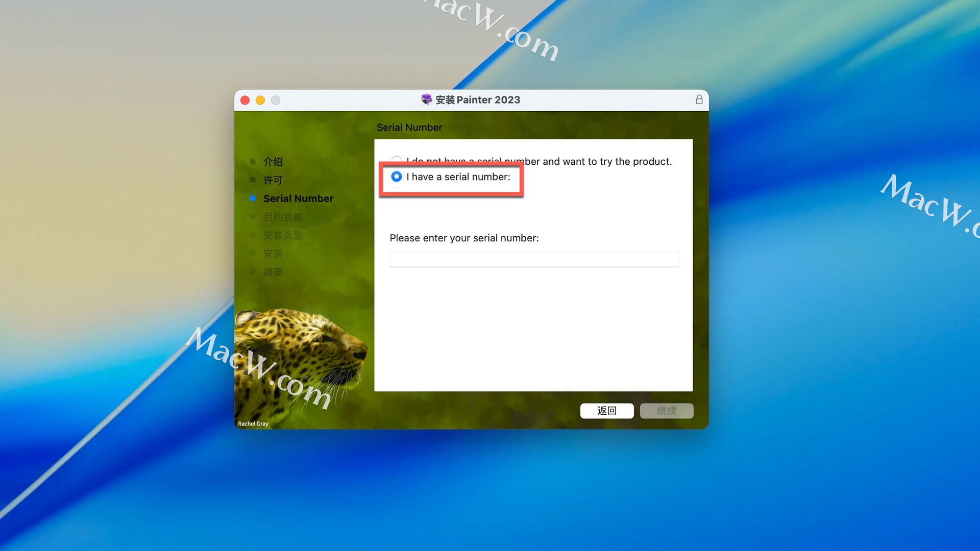The image size is (980, 551).
Task: Select the 许可 step in the sidebar
Action: pos(273,180)
